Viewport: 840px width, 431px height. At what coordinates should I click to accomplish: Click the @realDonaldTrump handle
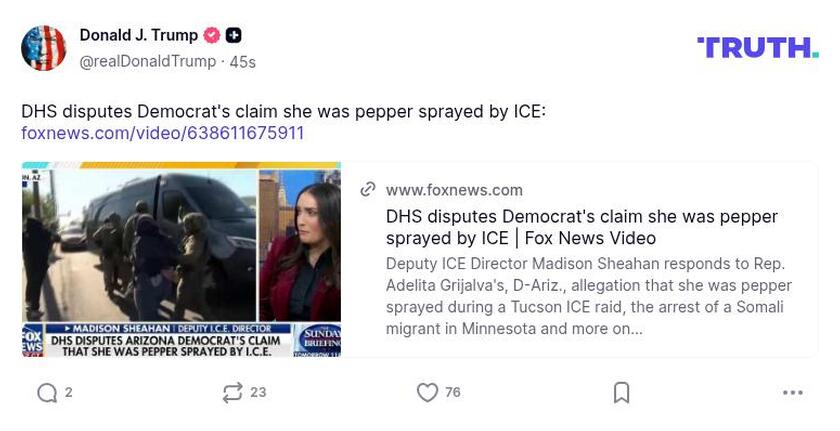click(147, 62)
